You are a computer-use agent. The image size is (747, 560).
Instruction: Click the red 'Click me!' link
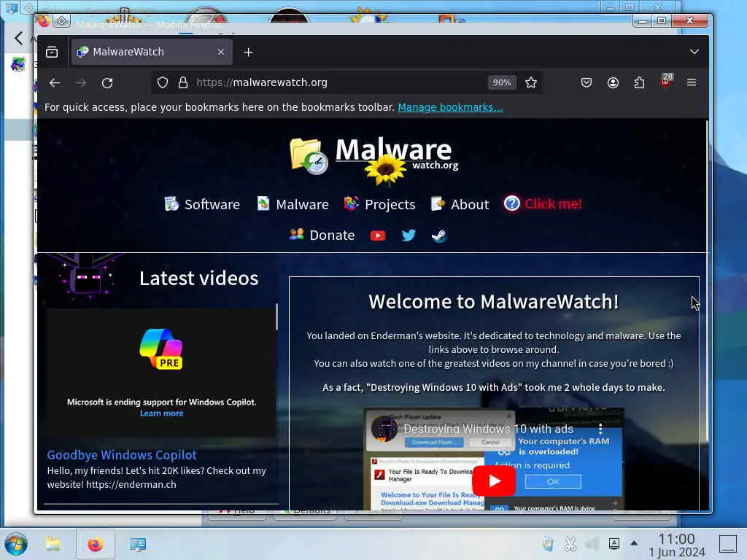tap(543, 204)
